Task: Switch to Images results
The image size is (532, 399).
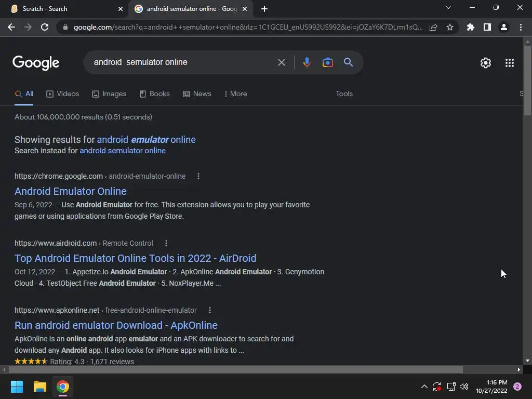Action: 109,94
